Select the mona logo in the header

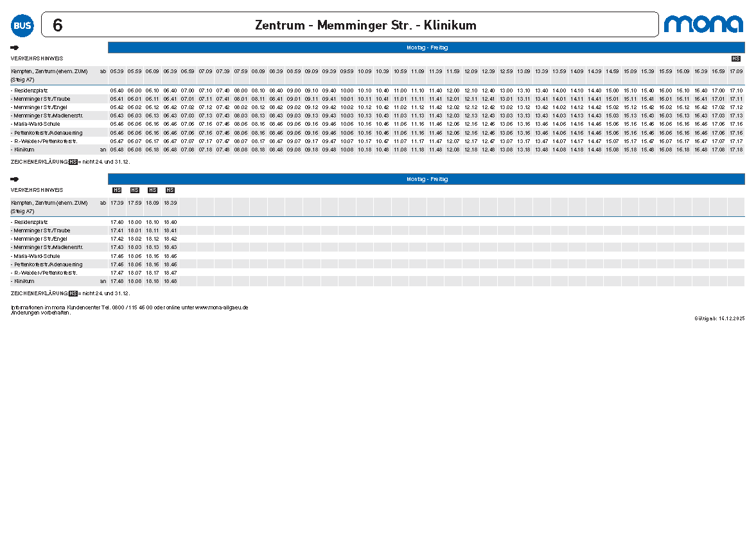click(705, 24)
